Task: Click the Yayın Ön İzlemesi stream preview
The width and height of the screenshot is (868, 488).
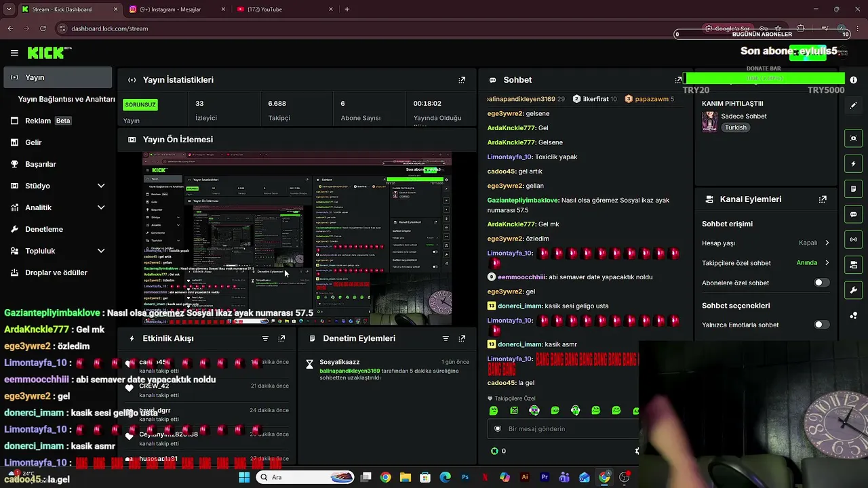Action: point(297,239)
